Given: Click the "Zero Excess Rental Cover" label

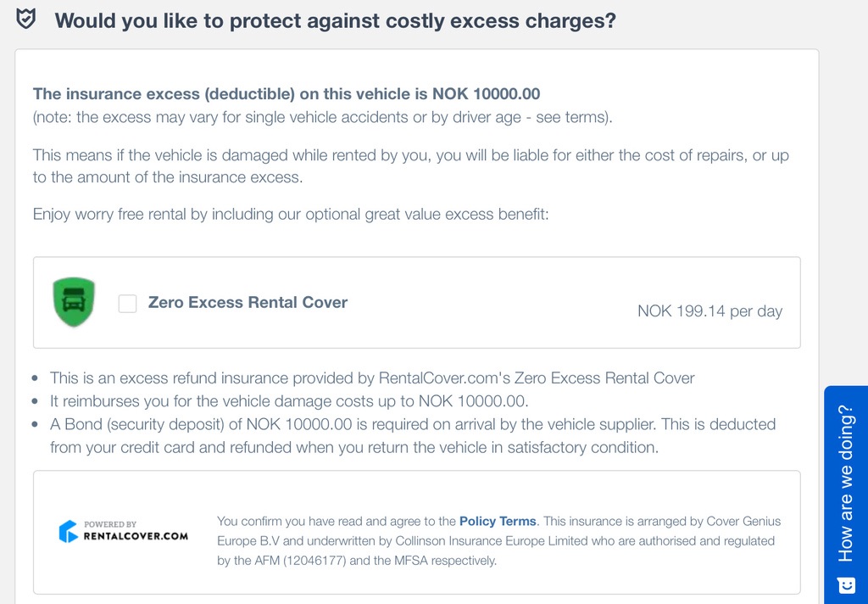Looking at the screenshot, I should tap(248, 302).
